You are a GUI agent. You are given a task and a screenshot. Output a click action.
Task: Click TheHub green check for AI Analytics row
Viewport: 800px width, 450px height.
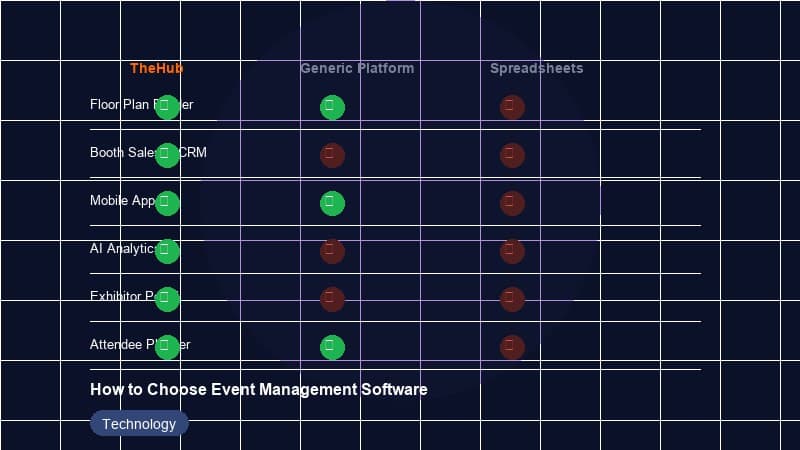click(167, 251)
